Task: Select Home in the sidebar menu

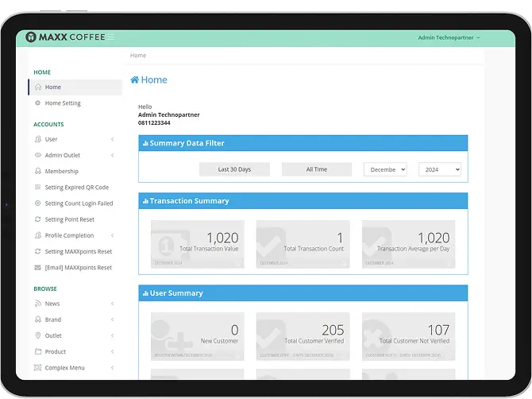Action: [52, 87]
